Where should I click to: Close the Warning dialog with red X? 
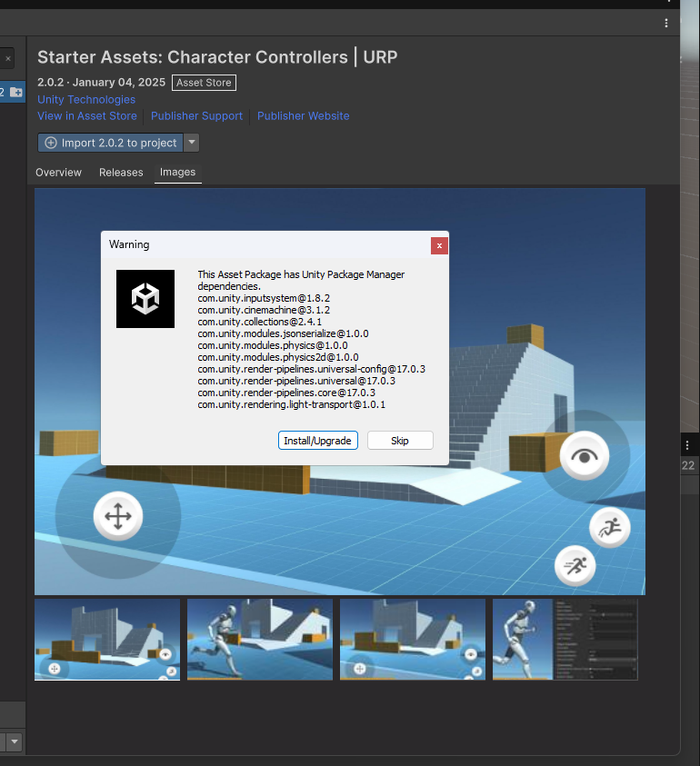point(439,245)
